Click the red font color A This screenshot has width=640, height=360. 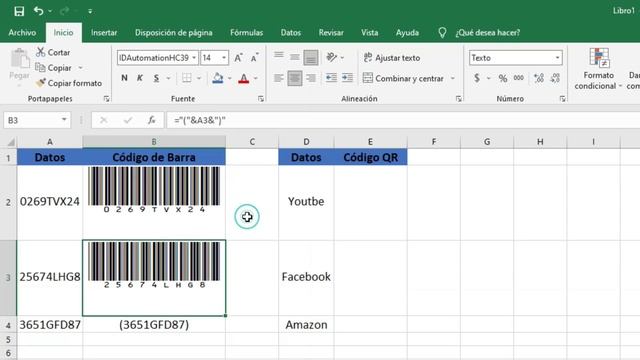(x=244, y=78)
